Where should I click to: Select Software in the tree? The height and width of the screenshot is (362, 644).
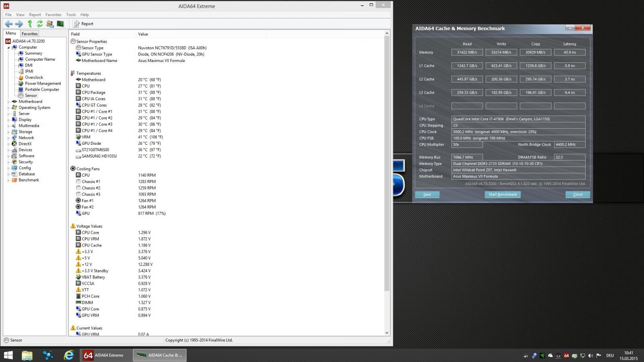point(26,156)
